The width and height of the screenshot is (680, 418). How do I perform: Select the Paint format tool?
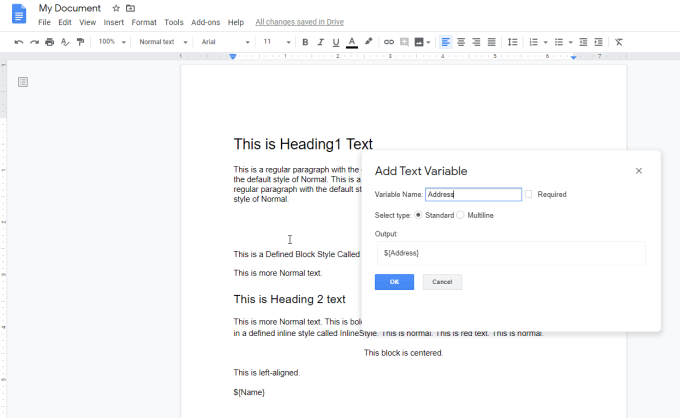click(x=80, y=42)
